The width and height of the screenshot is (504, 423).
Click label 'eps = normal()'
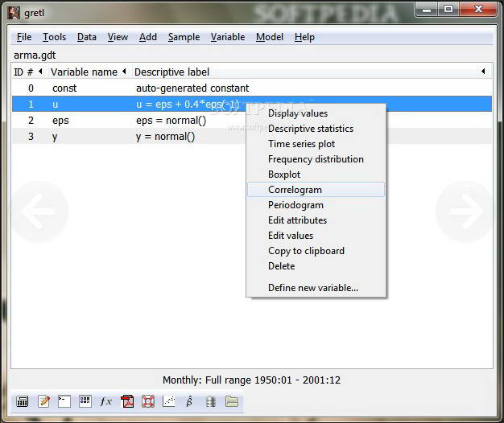pyautogui.click(x=171, y=121)
